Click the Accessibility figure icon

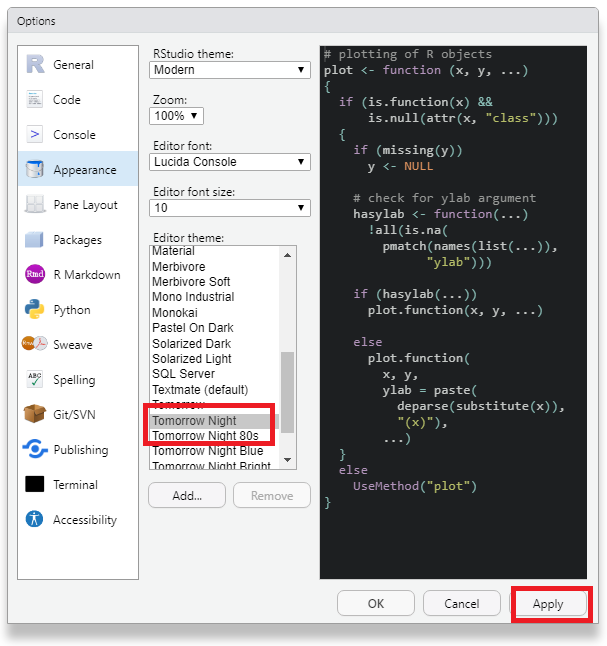[x=35, y=519]
